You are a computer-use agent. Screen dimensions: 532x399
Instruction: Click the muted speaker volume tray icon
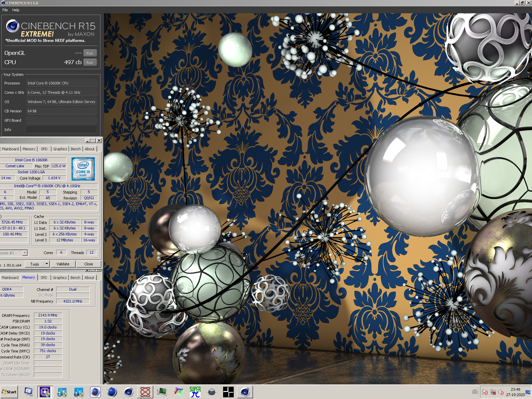click(501, 392)
